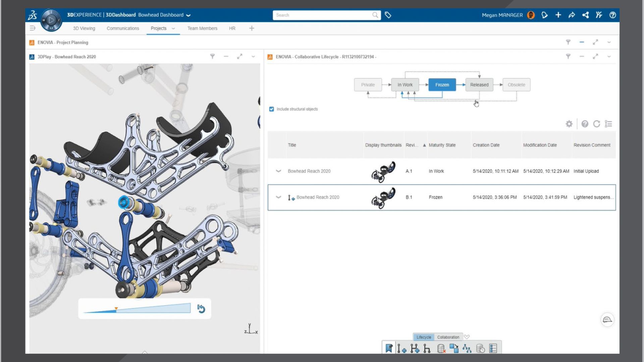
Task: Collapse the Bowhead Reach 2020 A.1 row
Action: pyautogui.click(x=278, y=171)
